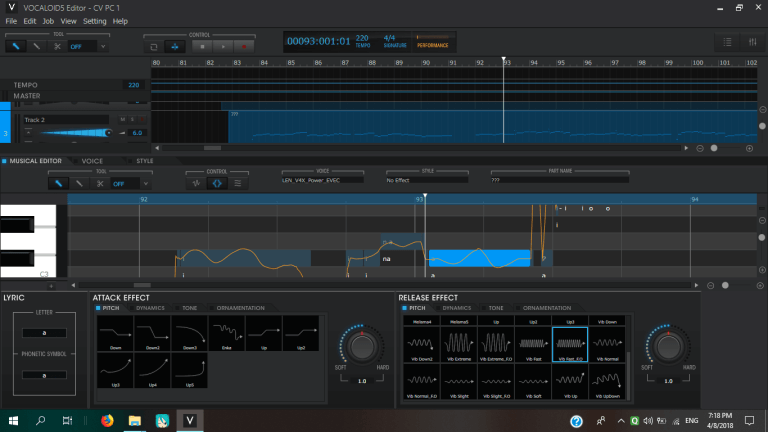Toggle loop playback in the top Control group
The height and width of the screenshot is (432, 768).
coord(154,47)
